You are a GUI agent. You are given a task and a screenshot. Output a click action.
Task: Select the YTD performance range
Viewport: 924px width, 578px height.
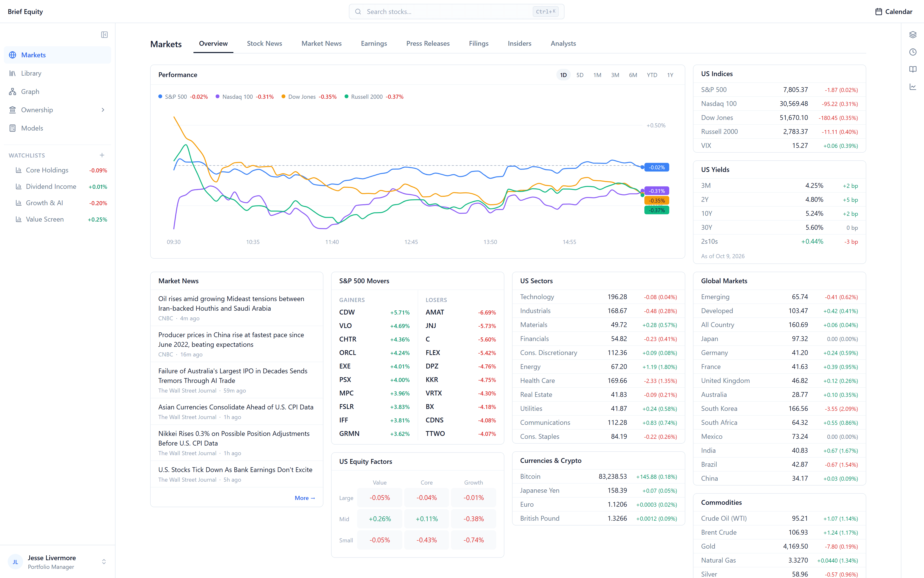[652, 75]
